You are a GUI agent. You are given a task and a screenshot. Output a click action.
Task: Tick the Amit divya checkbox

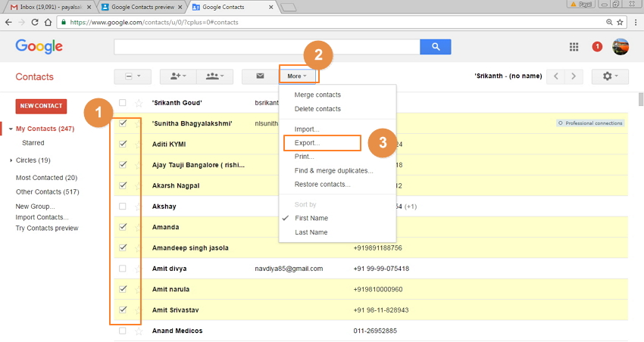(x=123, y=269)
